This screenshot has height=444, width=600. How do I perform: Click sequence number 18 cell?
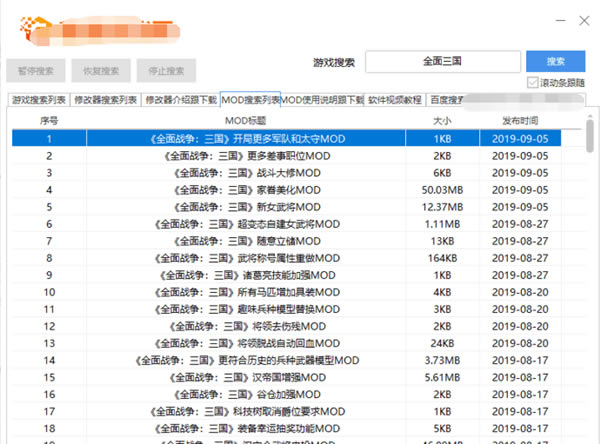(49, 428)
